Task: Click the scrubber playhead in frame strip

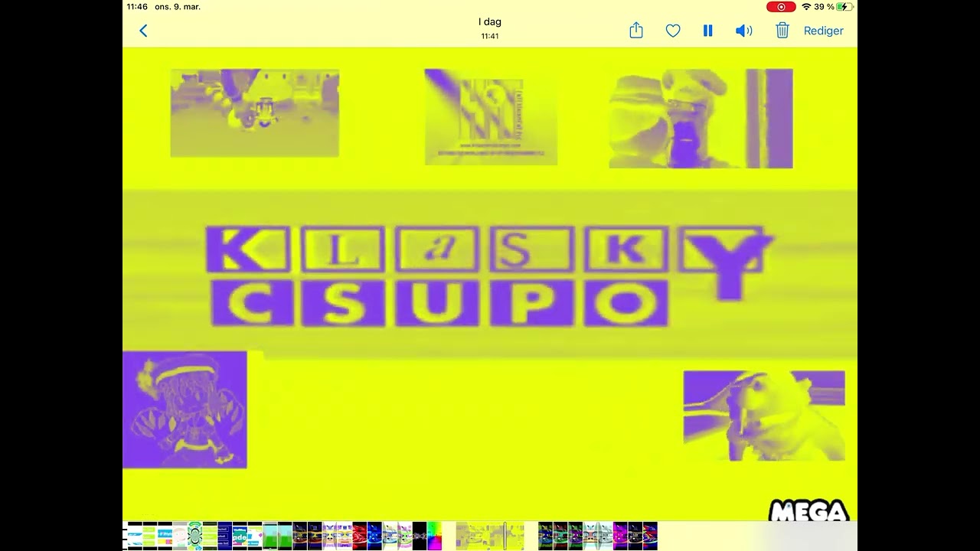Action: [x=505, y=536]
